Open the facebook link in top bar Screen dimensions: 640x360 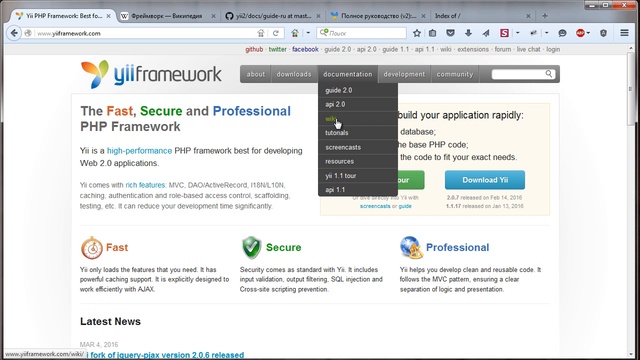(305, 49)
